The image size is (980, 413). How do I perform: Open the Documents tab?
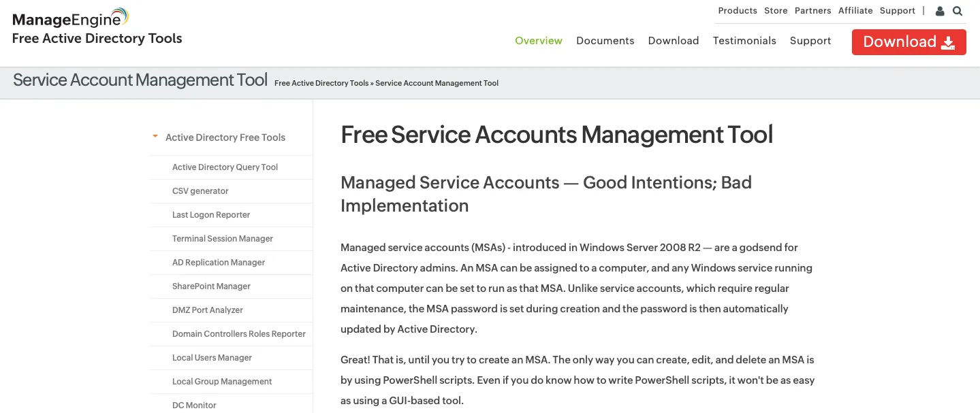(x=605, y=41)
